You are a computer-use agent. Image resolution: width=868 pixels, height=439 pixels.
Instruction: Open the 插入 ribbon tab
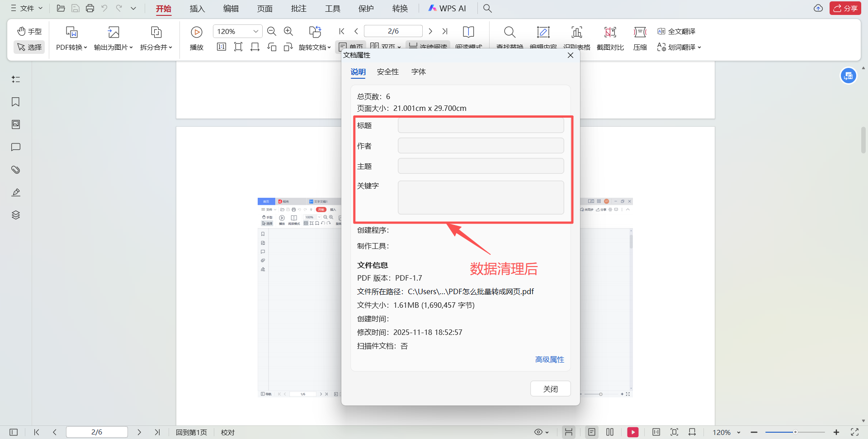(x=197, y=8)
